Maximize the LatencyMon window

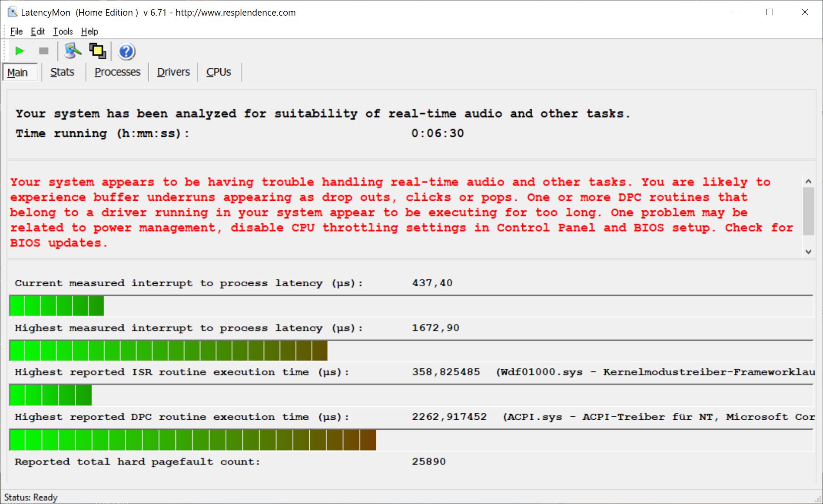point(770,12)
